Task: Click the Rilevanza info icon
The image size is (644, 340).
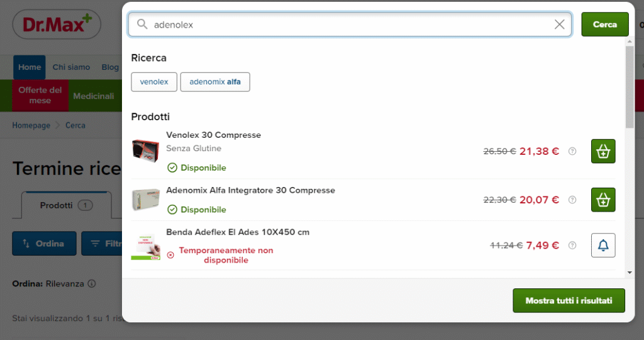Action: (x=92, y=284)
